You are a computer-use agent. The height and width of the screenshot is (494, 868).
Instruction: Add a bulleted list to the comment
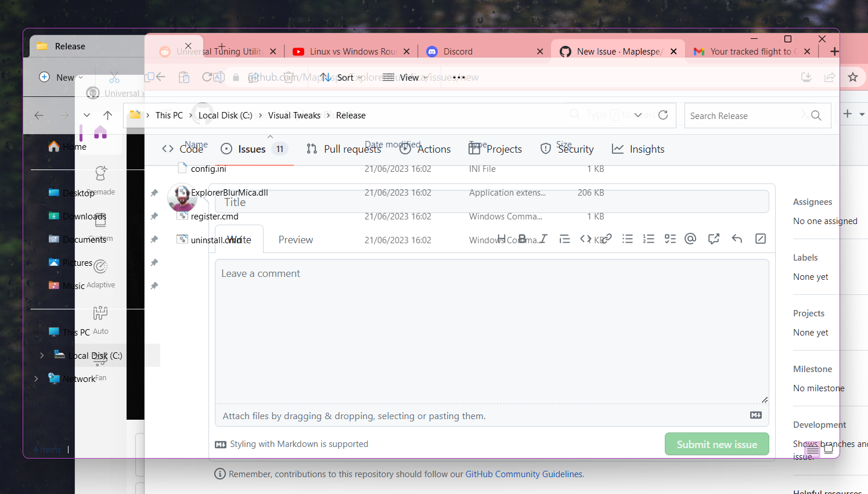pos(628,238)
